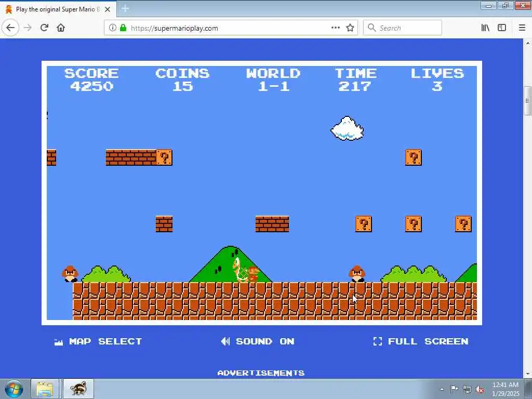Open the Library icon in toolbar
The width and height of the screenshot is (532, 399).
coord(485,28)
